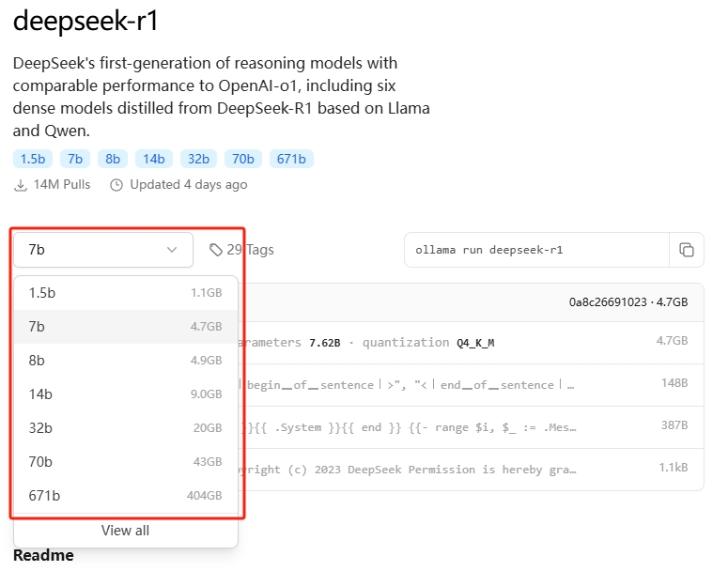Pick the 14b model variant

[126, 394]
